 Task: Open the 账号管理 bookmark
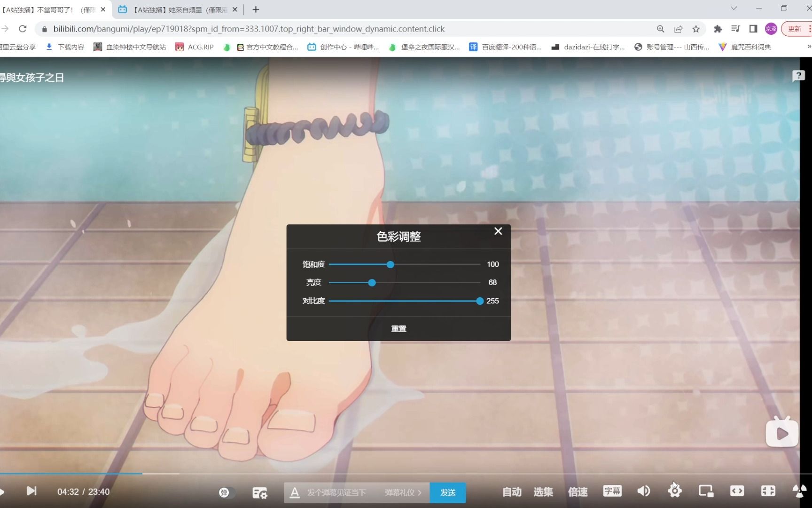point(671,47)
